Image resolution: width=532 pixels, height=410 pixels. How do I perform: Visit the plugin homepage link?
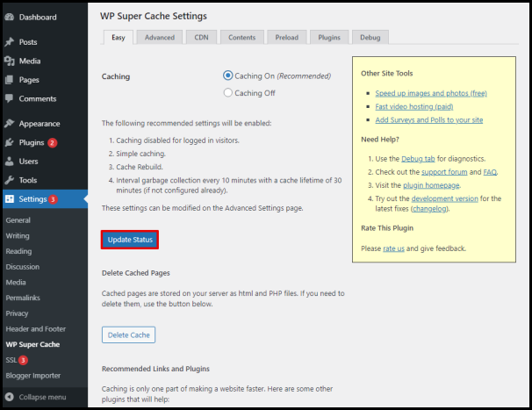click(431, 185)
